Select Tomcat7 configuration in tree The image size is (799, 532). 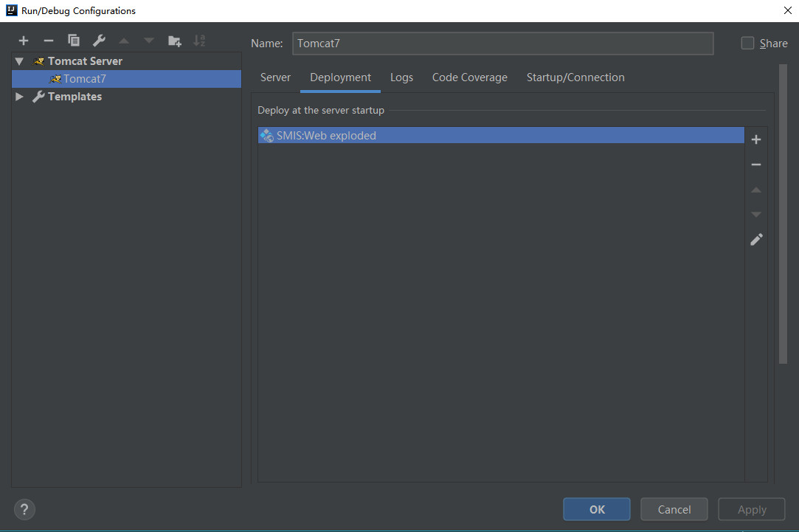(126, 79)
